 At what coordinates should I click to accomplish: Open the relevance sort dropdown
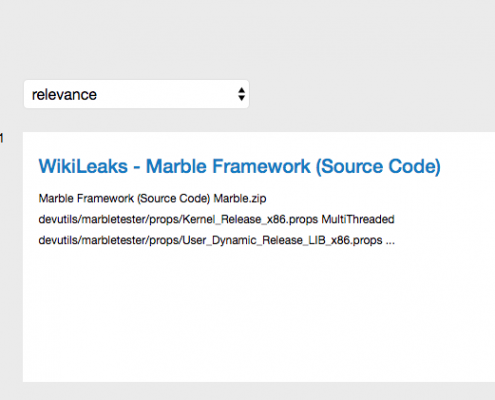[136, 94]
